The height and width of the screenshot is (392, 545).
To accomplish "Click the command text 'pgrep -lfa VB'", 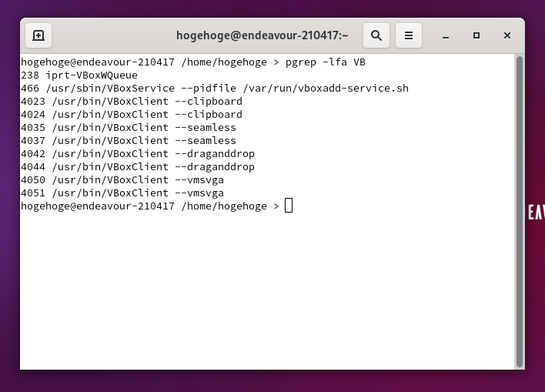I will tap(326, 62).
